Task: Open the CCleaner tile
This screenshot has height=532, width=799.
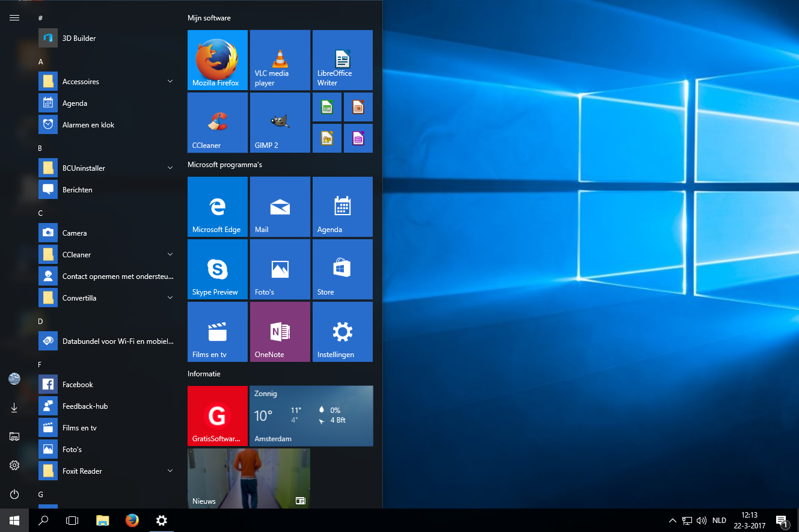Action: (x=217, y=123)
